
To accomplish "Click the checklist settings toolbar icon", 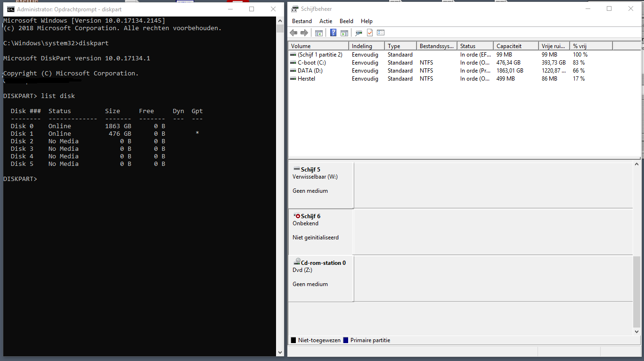I will coord(381,33).
